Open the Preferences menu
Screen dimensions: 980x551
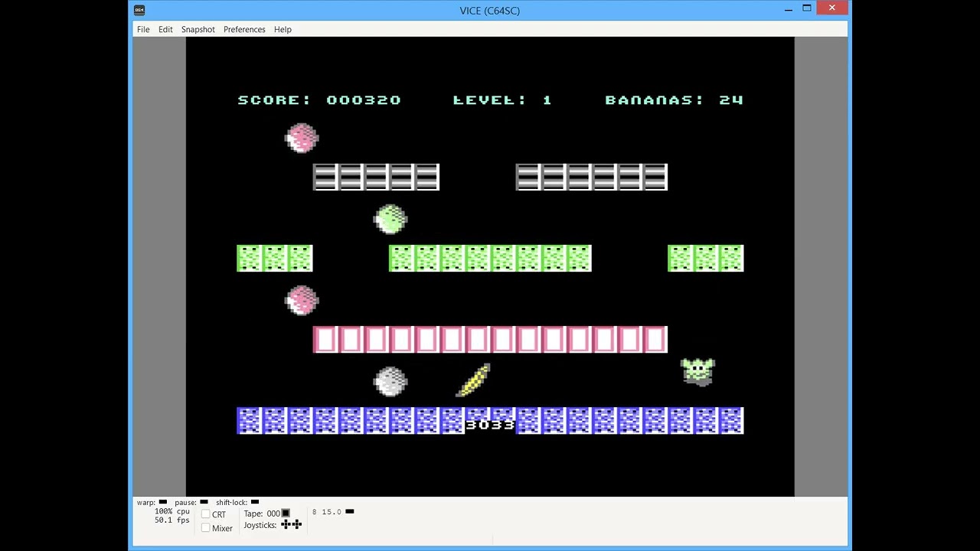click(x=244, y=29)
